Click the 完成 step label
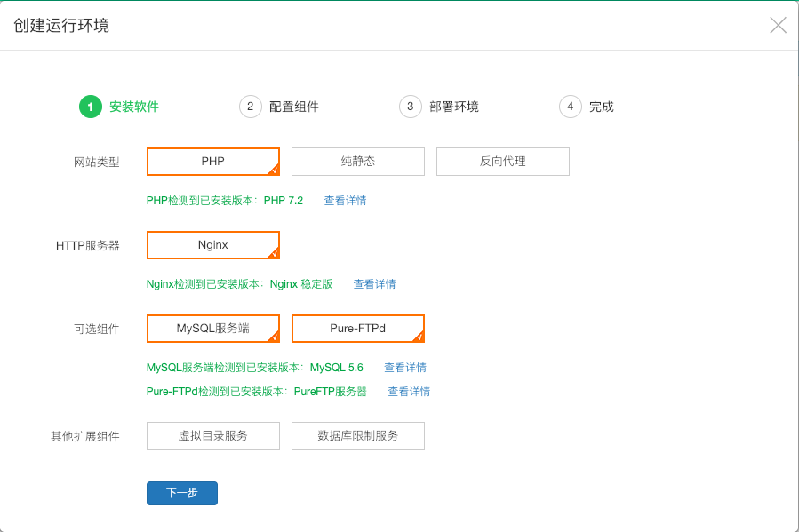Viewport: 799px width, 532px height. pyautogui.click(x=602, y=107)
